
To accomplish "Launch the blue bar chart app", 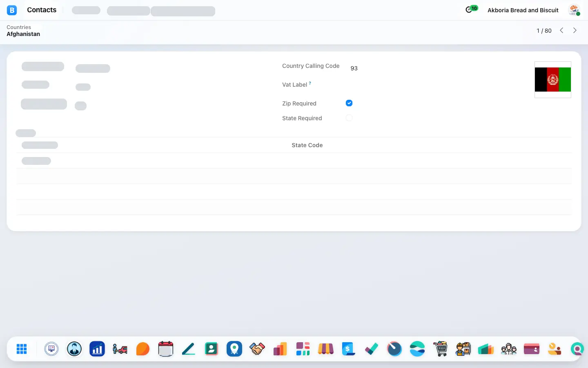I will tap(97, 349).
